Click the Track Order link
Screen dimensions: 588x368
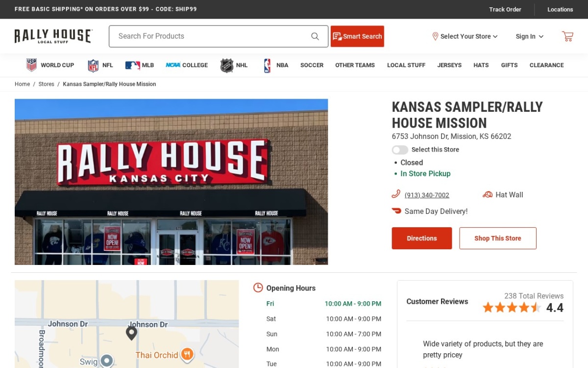click(x=505, y=9)
